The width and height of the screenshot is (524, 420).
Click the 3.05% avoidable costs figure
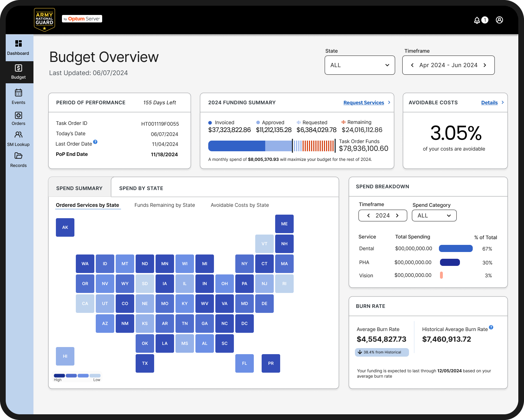pos(456,133)
